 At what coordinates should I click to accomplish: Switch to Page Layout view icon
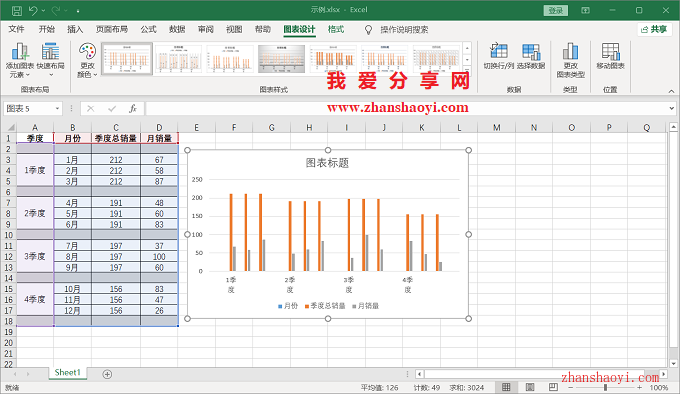[x=530, y=387]
